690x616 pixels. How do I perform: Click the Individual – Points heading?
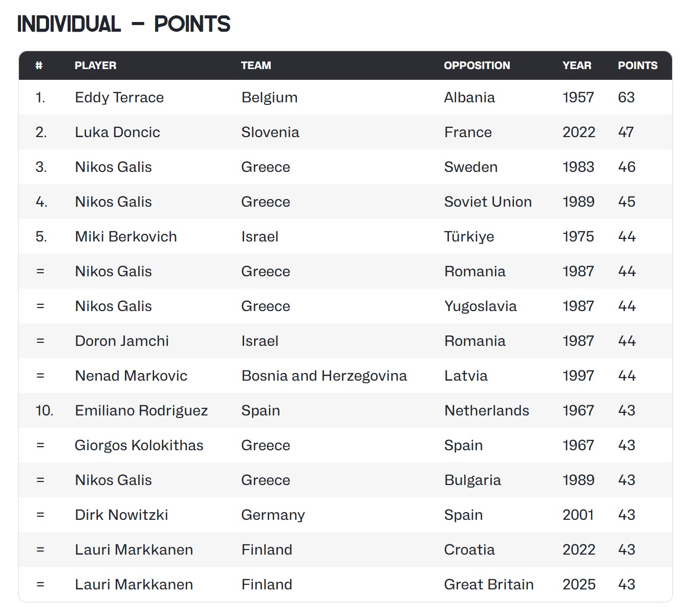click(124, 24)
